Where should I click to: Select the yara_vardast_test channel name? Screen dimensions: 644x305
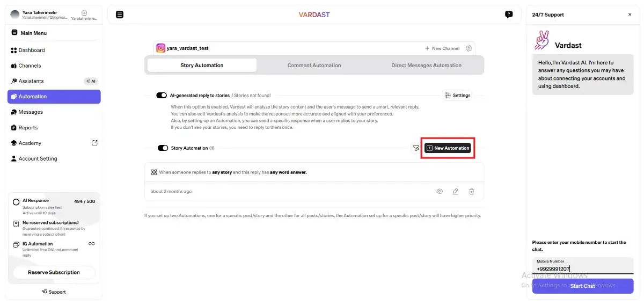pos(187,48)
